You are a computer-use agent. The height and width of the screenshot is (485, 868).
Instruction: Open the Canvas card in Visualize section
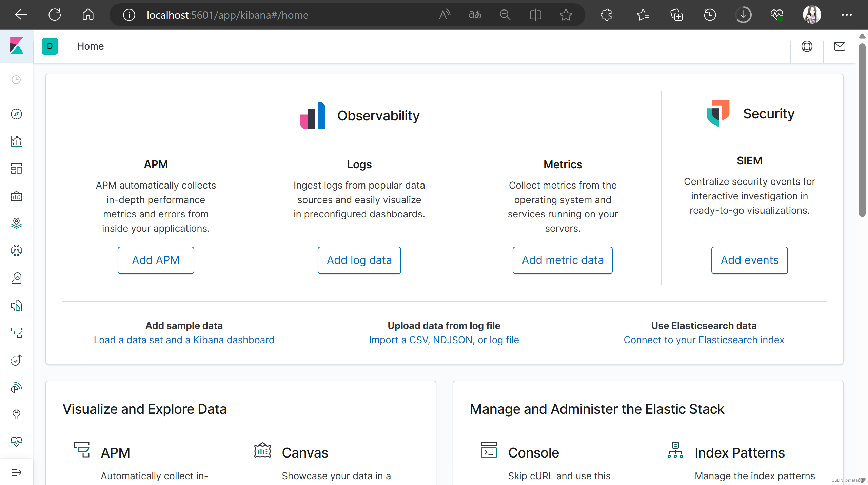point(305,453)
